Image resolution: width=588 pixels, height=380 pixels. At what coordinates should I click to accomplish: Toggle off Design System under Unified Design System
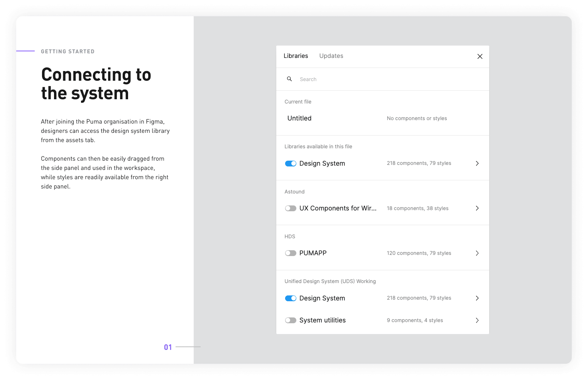(291, 298)
